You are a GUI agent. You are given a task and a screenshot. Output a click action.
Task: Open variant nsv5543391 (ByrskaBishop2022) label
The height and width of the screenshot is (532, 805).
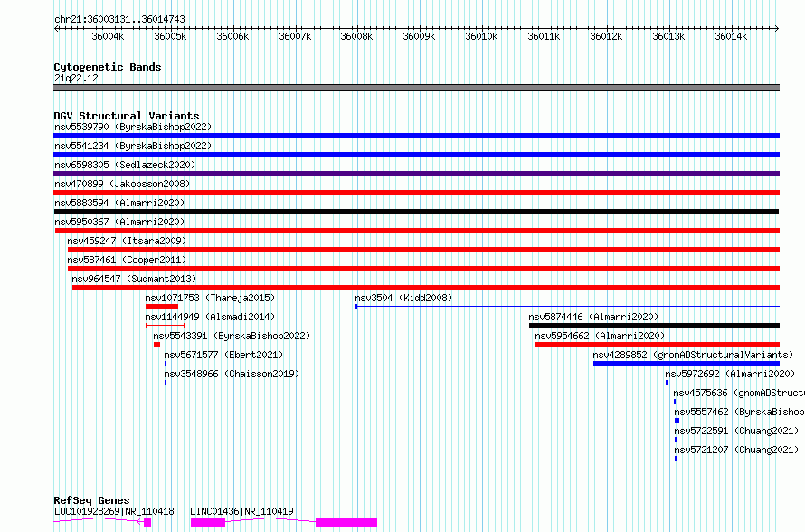coord(232,336)
